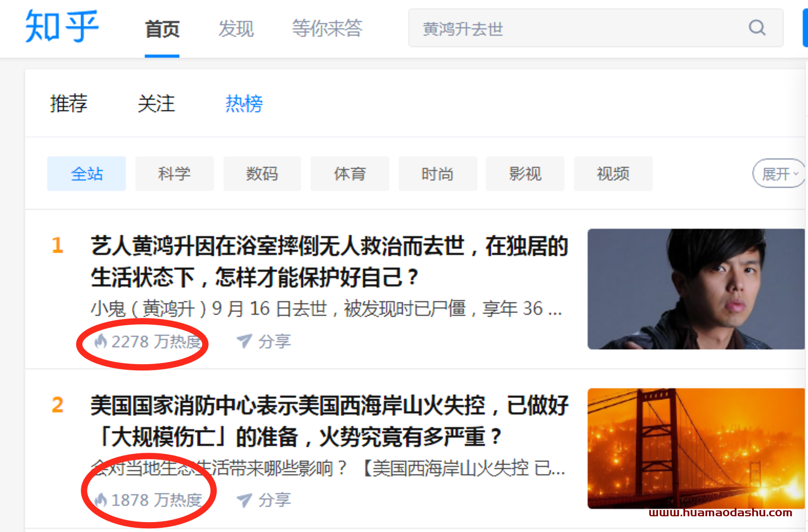This screenshot has height=532, width=808.
Task: Filter hot list by 科学 category
Action: pyautogui.click(x=175, y=174)
